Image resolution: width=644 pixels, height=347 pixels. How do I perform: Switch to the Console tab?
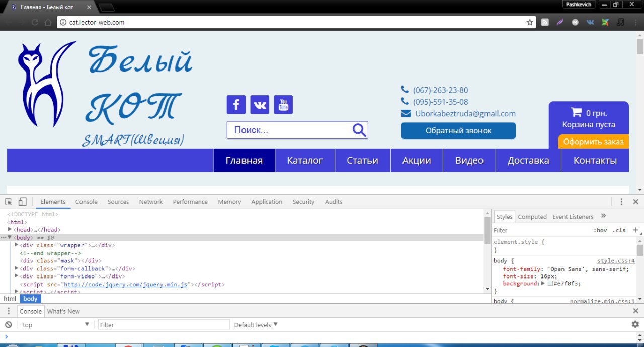pyautogui.click(x=87, y=202)
